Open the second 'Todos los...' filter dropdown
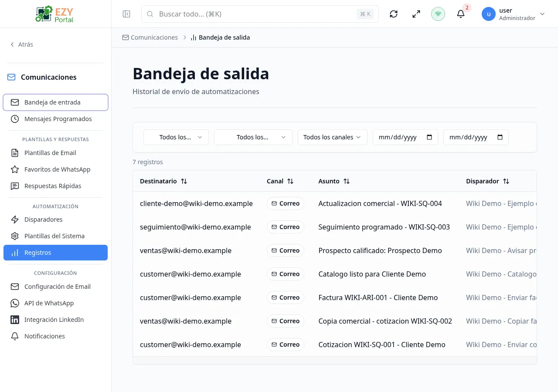Image resolution: width=558 pixels, height=392 pixels. click(253, 137)
